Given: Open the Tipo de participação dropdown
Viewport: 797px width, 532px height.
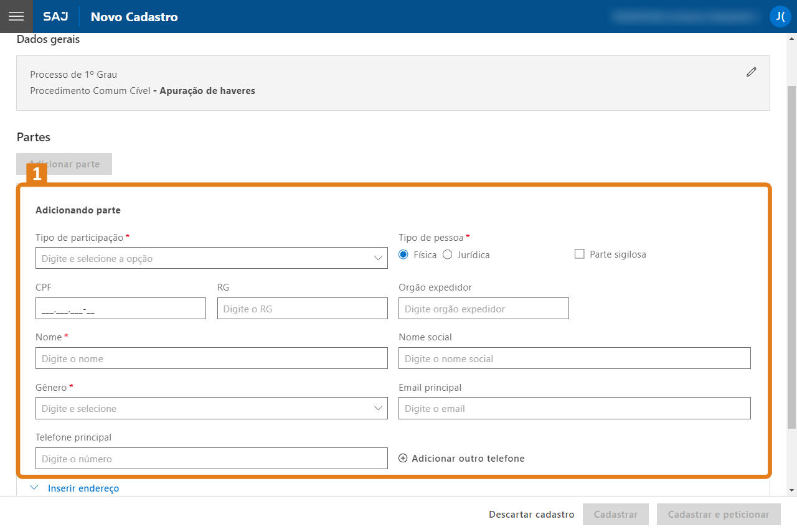Looking at the screenshot, I should 212,258.
